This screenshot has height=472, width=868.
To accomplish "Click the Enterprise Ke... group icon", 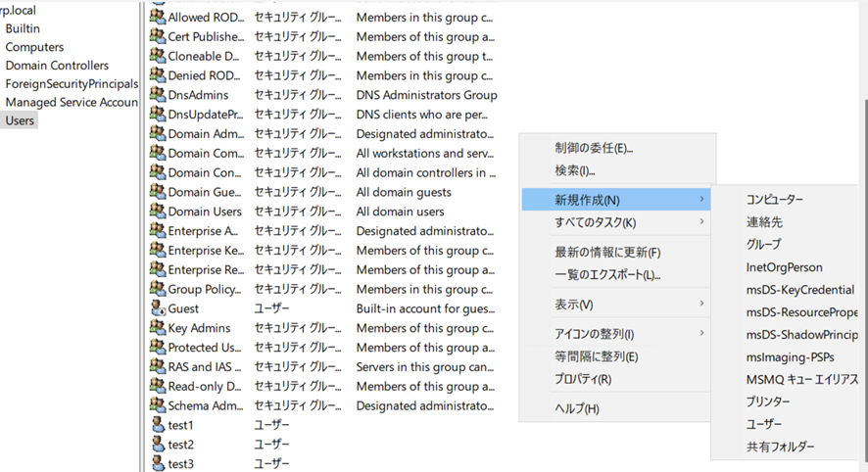I will coord(158,250).
